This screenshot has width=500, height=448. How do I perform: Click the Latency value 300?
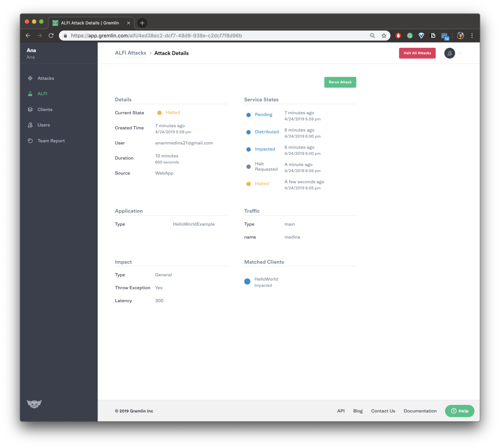(159, 301)
